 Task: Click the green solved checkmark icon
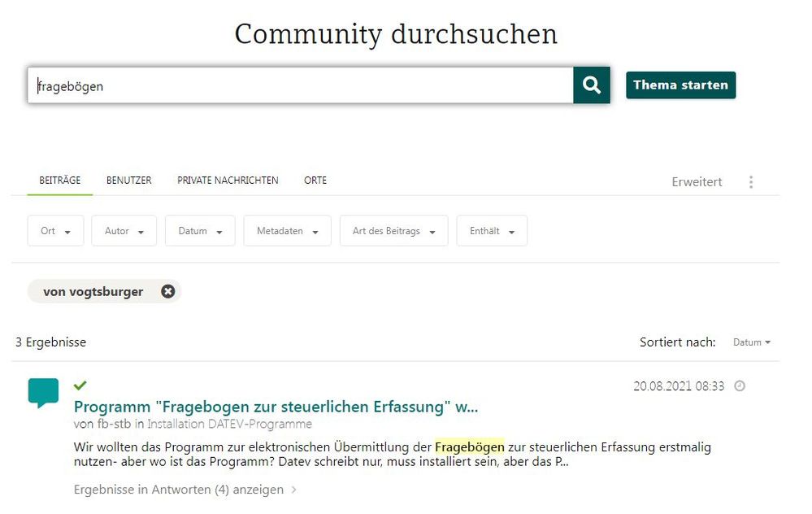80,385
